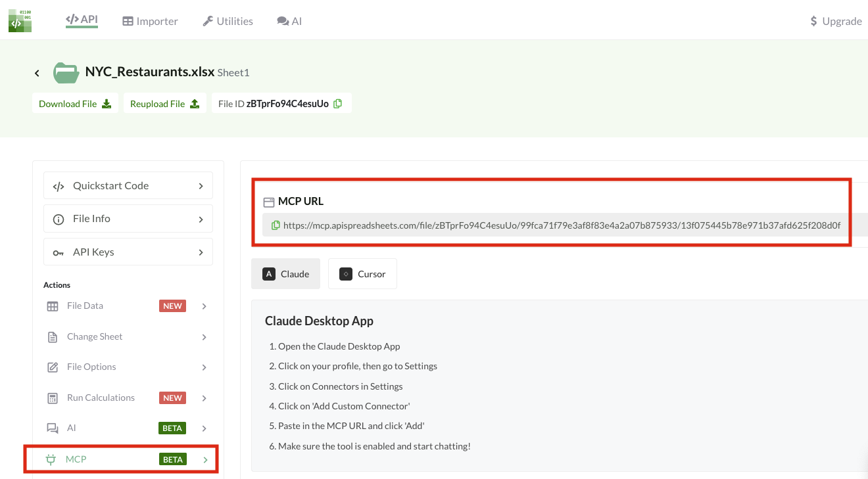Open the File Info panel via its chevron

[201, 218]
